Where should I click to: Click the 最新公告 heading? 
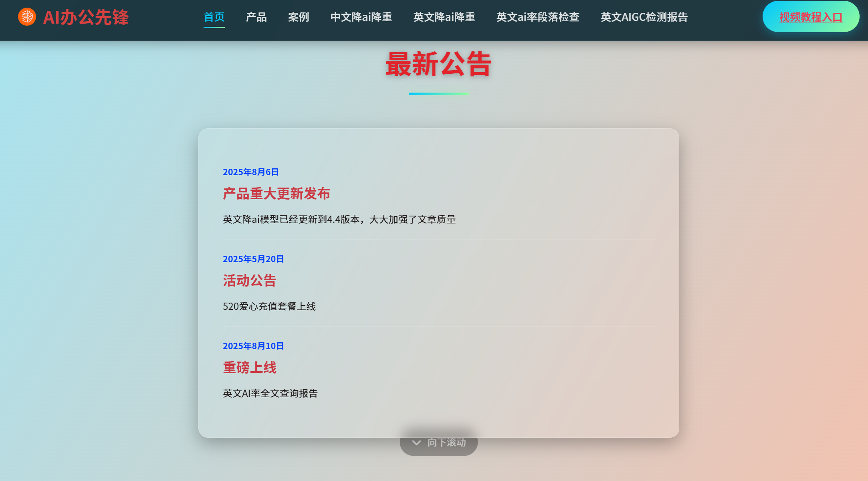[438, 64]
